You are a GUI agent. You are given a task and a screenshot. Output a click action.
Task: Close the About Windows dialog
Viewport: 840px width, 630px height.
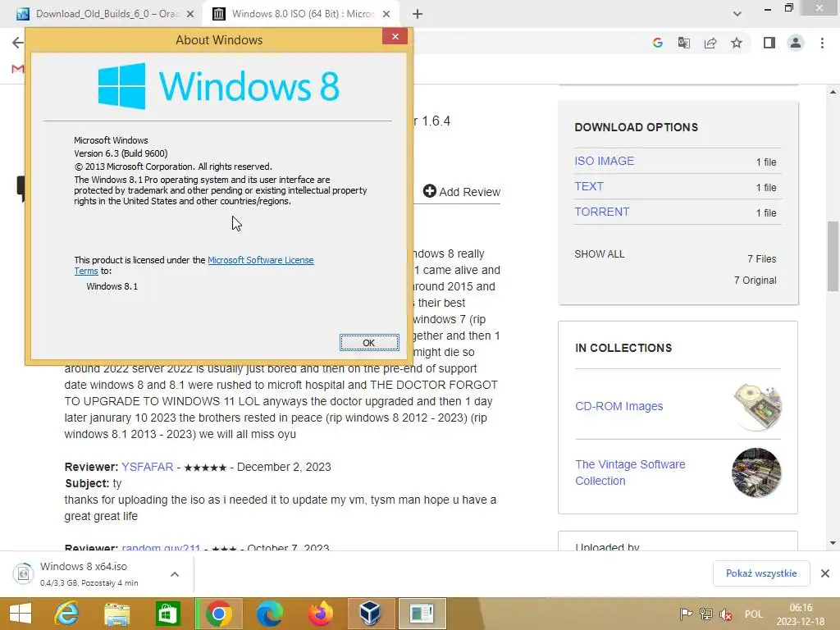click(395, 36)
